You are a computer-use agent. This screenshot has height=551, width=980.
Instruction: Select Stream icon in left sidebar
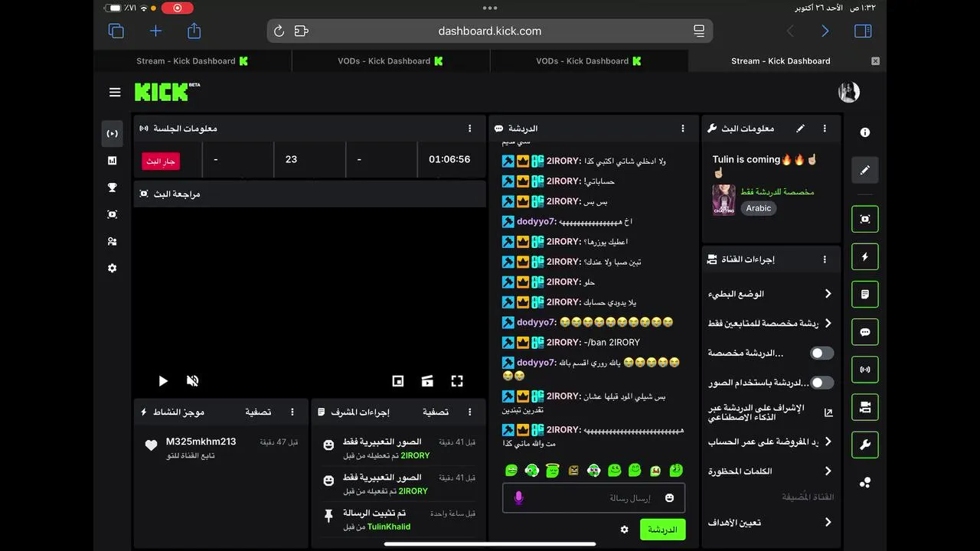point(112,133)
